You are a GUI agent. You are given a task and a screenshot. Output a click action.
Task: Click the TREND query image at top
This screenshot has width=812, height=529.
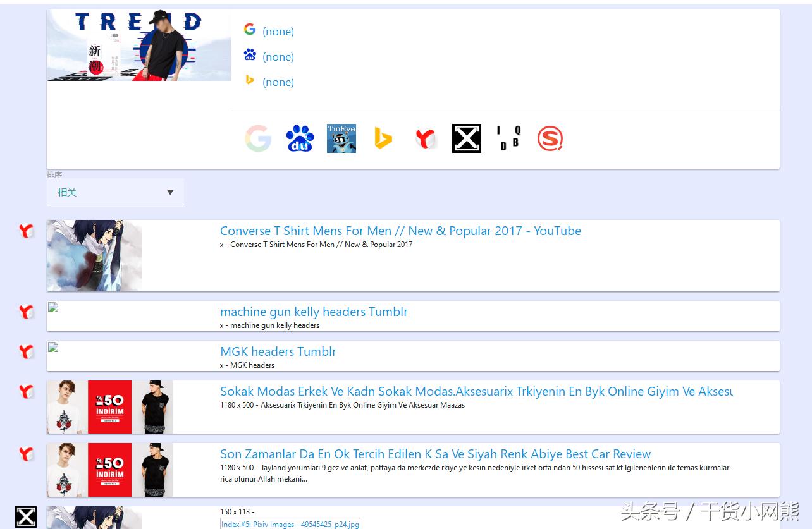coord(138,46)
